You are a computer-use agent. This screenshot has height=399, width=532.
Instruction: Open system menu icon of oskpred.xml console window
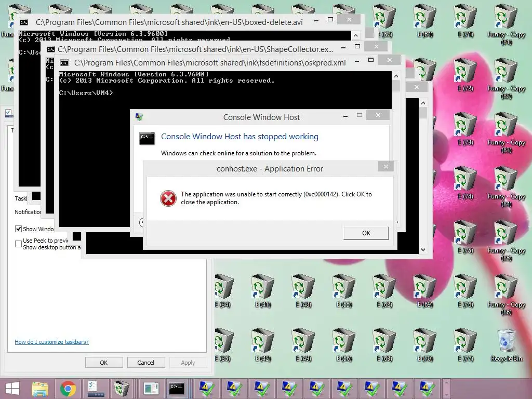(64, 63)
